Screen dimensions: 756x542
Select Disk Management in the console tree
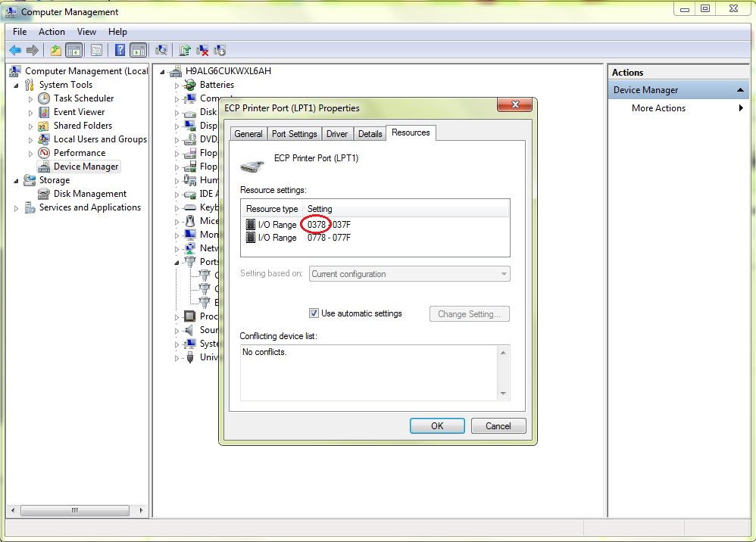[89, 194]
